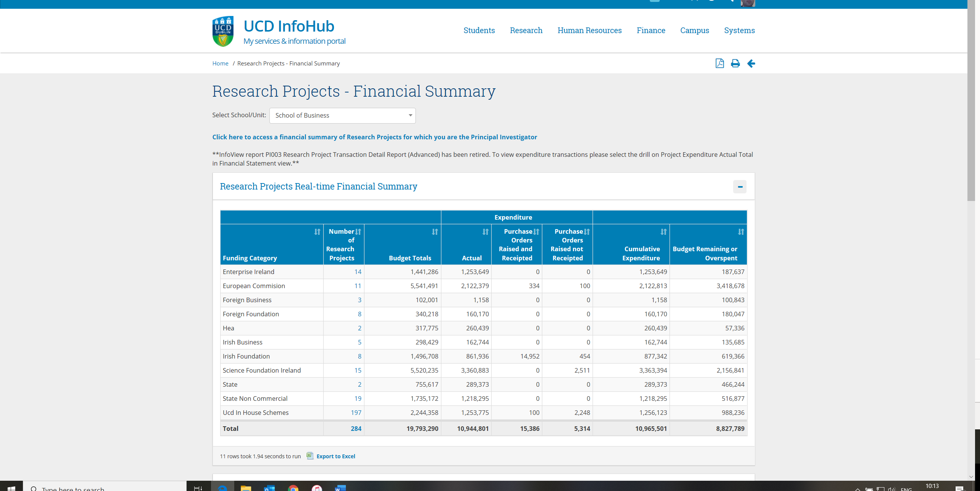The height and width of the screenshot is (491, 980).
Task: Open the Research menu
Action: coord(526,30)
